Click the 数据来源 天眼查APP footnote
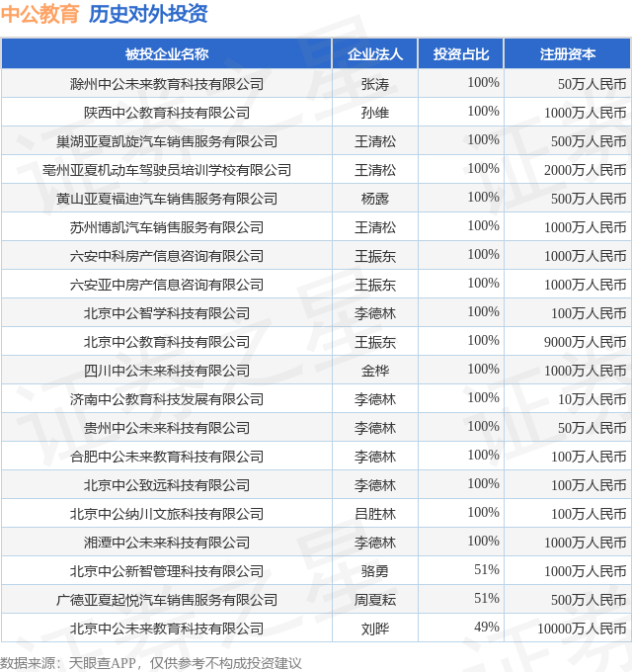This screenshot has height=672, width=632. [151, 663]
